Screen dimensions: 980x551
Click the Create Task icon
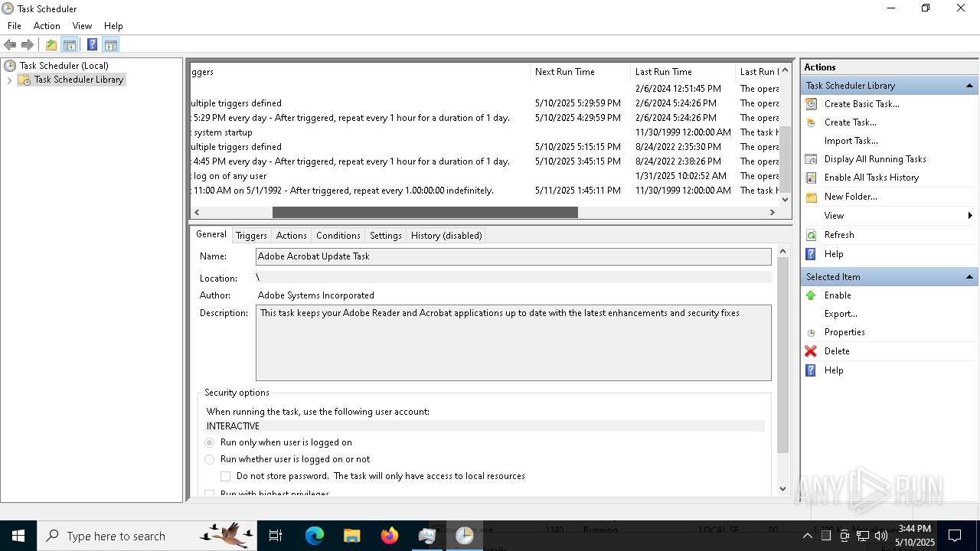pos(811,122)
